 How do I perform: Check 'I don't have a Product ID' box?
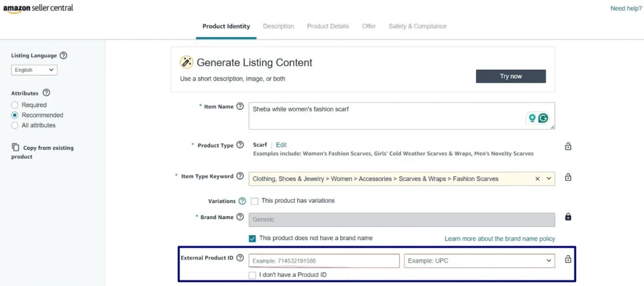tap(252, 275)
